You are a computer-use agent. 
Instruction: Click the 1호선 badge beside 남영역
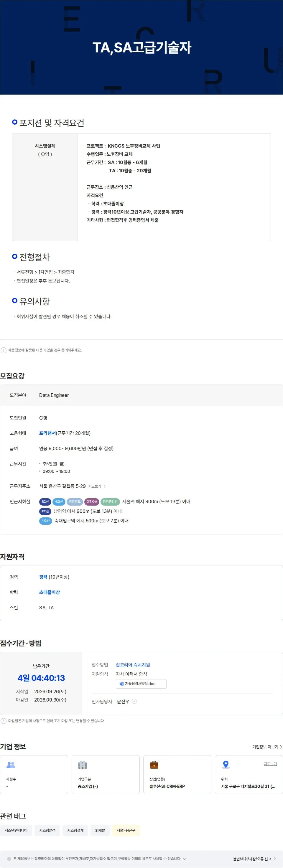coord(45,511)
